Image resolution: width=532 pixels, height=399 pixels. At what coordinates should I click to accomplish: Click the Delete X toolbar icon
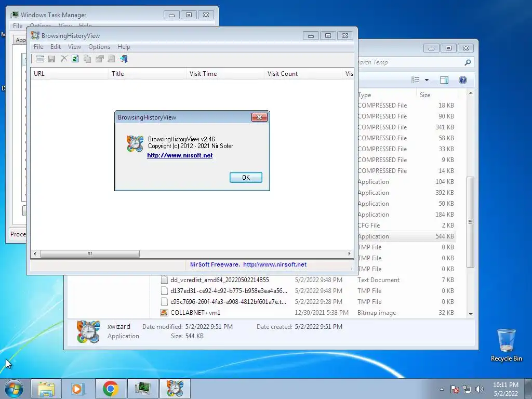63,59
